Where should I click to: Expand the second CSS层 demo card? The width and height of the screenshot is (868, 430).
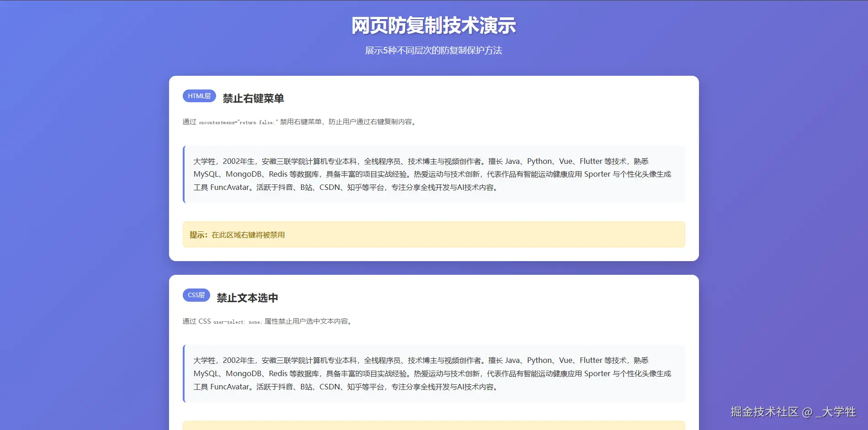(x=434, y=351)
